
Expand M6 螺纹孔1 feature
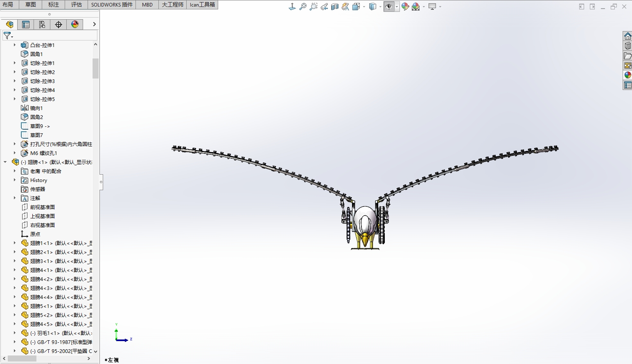coord(15,153)
